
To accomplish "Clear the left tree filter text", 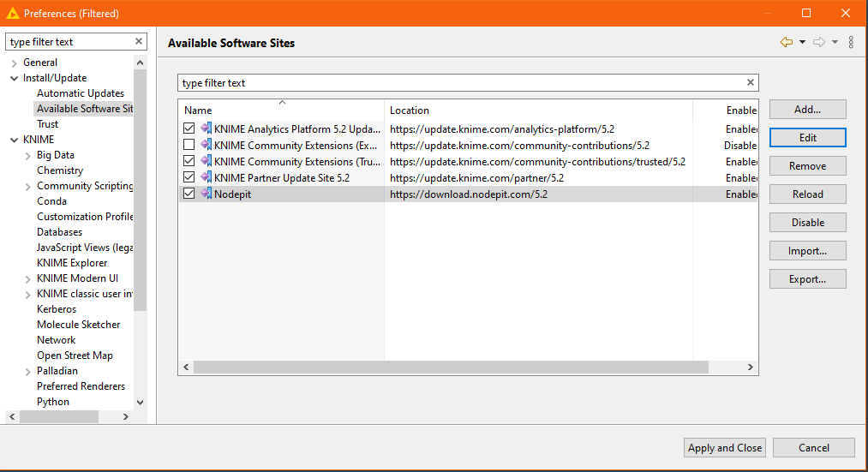I will pos(139,41).
